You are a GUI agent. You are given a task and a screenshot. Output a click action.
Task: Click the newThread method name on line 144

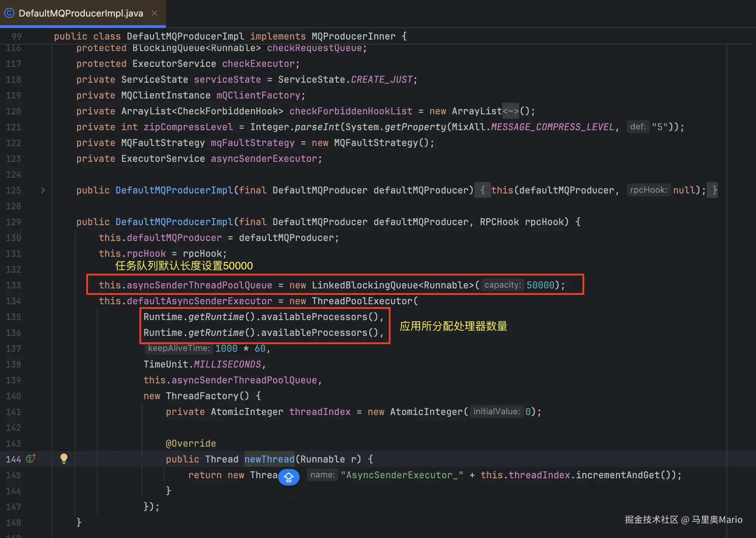[269, 459]
